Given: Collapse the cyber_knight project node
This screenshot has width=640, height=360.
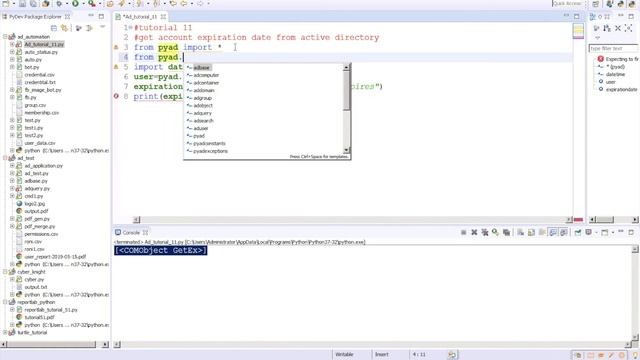Looking at the screenshot, I should 5,272.
